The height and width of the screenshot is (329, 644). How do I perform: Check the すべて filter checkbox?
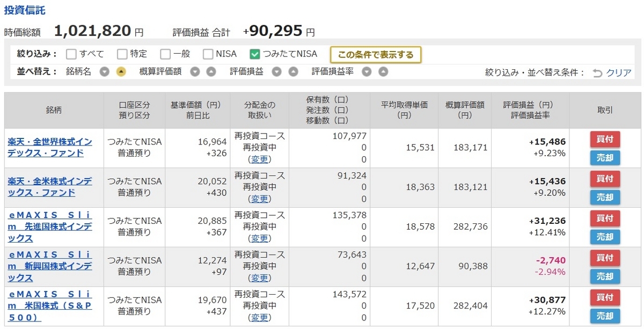pos(71,54)
